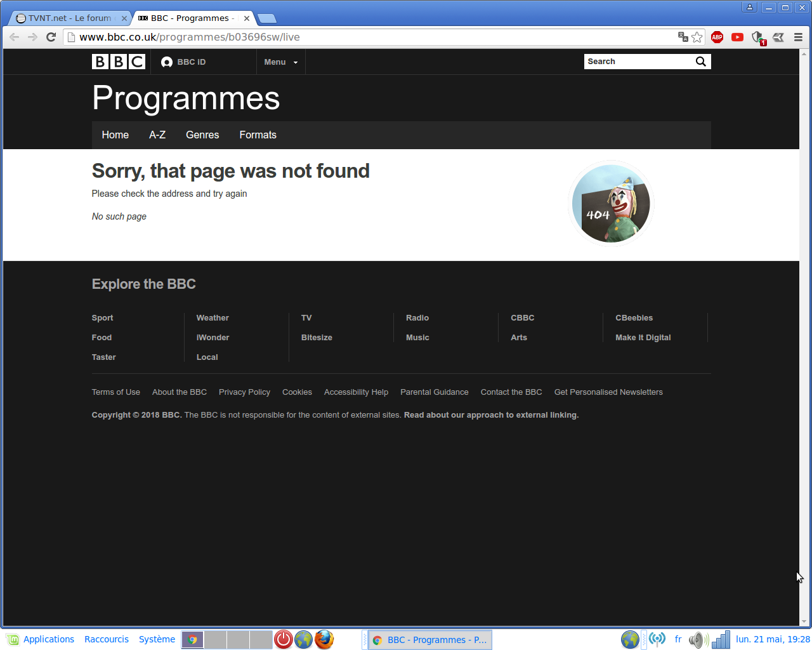Click the grey arrow extension icon
The image size is (812, 650).
(778, 37)
